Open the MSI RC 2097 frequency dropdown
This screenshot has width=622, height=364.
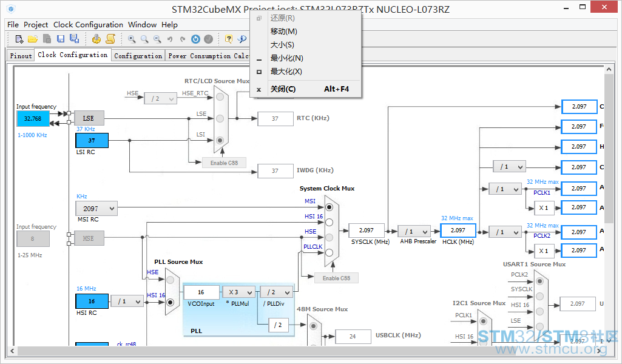click(96, 209)
